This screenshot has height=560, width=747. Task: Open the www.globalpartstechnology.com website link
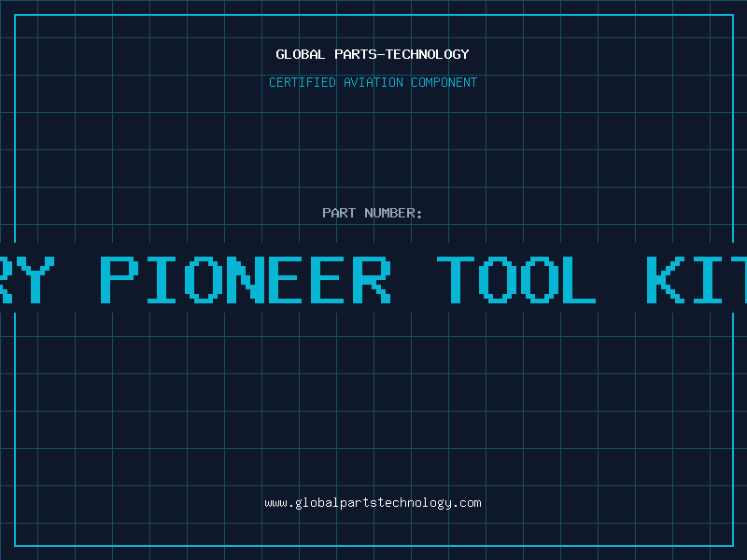click(x=373, y=503)
